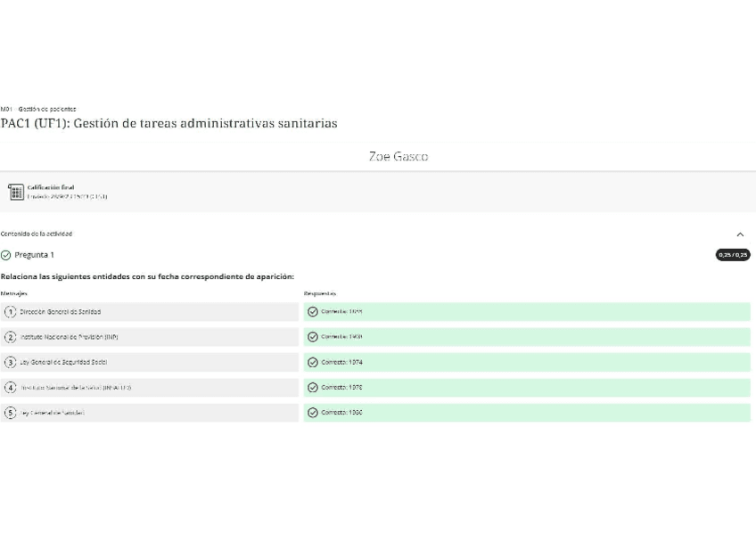Collapse the Contenido de la actividad section
Screen dimensions: 756x534
(x=740, y=234)
